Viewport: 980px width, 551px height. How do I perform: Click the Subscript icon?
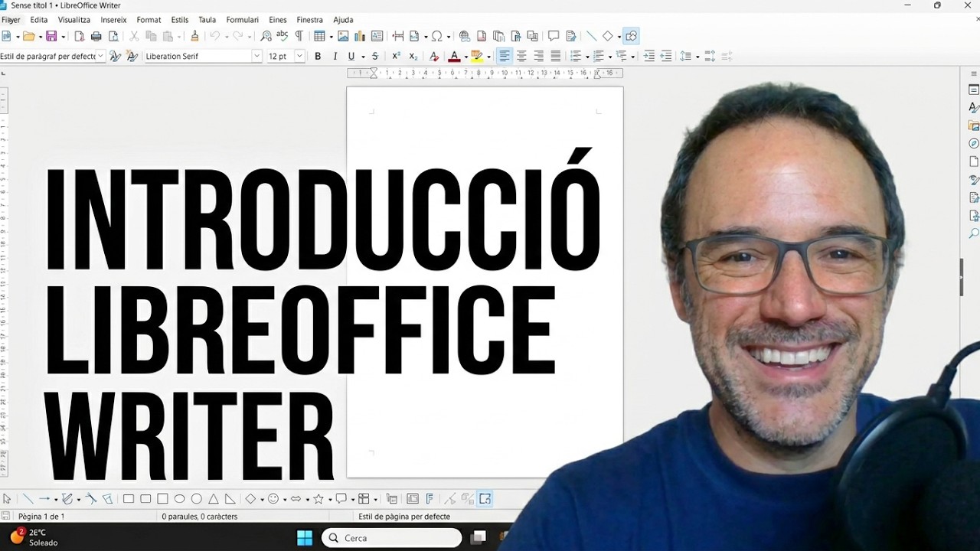click(x=413, y=56)
